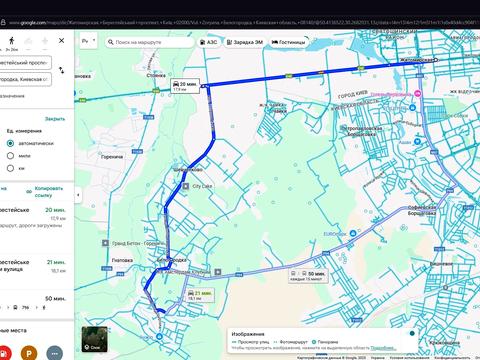
Task: Select the 20 мин. route option
Action: pos(33,217)
